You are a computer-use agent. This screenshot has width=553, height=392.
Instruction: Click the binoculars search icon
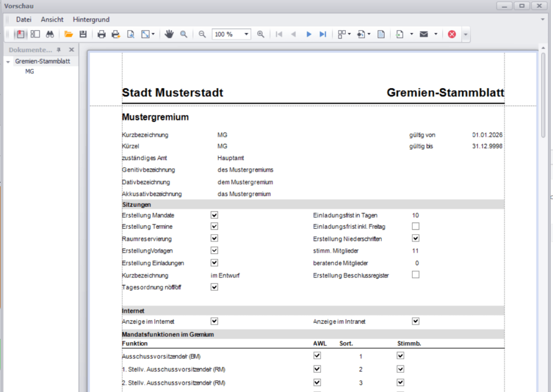click(49, 34)
